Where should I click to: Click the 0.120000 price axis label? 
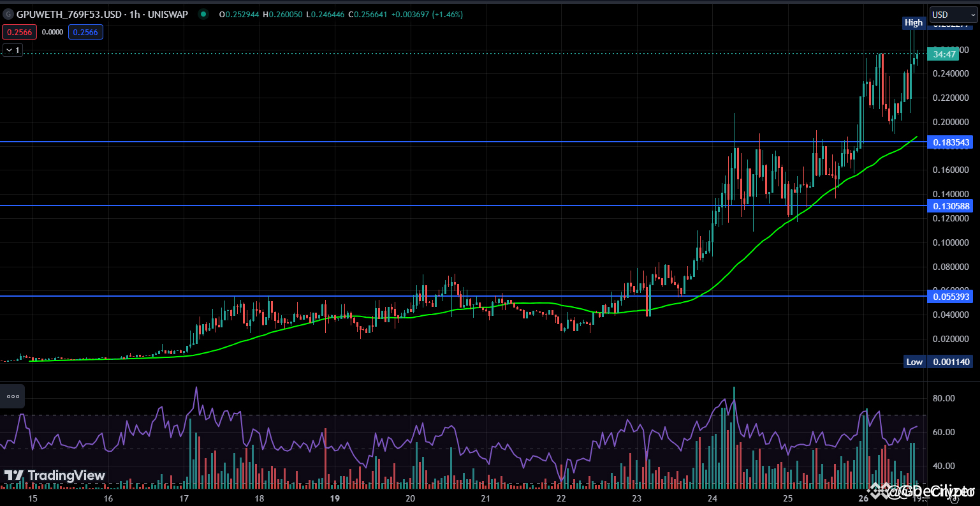[951, 218]
